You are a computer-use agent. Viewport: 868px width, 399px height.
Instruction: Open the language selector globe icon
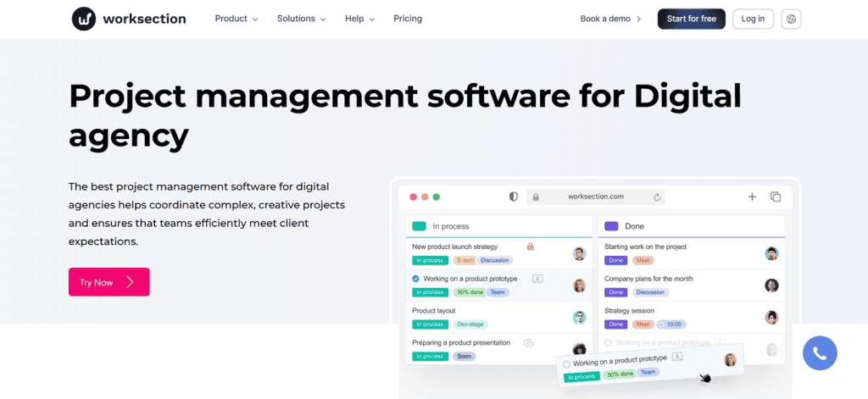[x=791, y=19]
